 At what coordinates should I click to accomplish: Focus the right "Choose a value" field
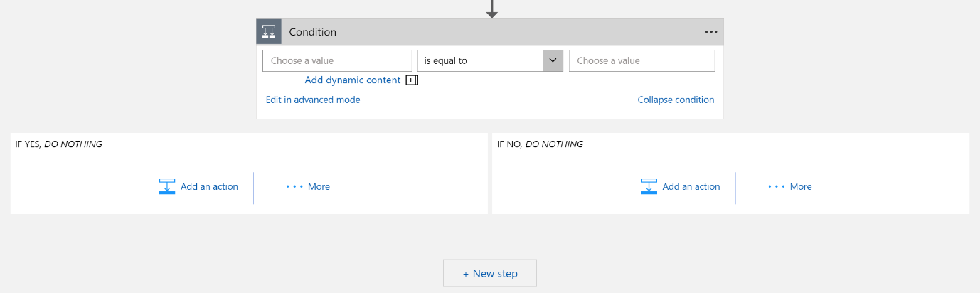tap(641, 60)
